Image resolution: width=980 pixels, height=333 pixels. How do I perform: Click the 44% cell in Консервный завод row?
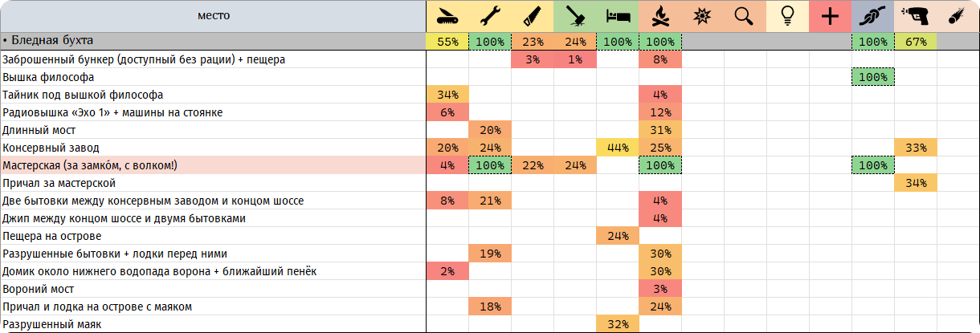(x=618, y=148)
